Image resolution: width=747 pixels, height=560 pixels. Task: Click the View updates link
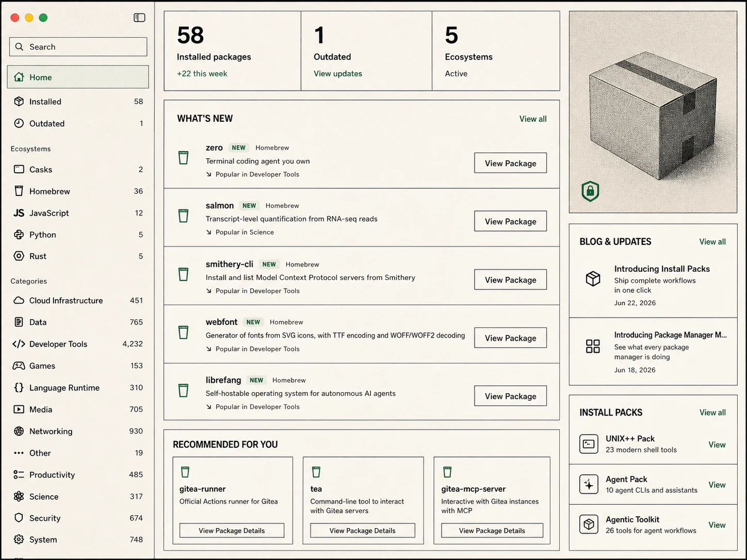tap(338, 74)
